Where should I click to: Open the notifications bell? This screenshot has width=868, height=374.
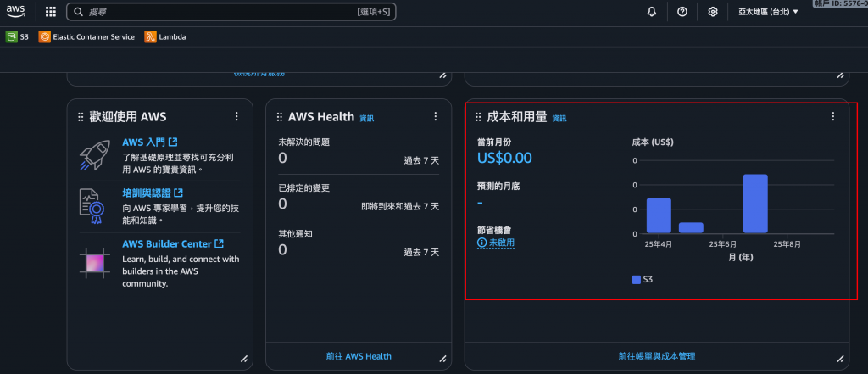tap(652, 12)
